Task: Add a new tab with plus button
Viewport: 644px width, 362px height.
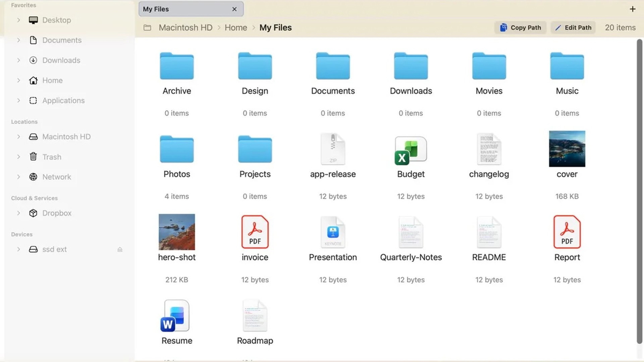Action: (632, 9)
